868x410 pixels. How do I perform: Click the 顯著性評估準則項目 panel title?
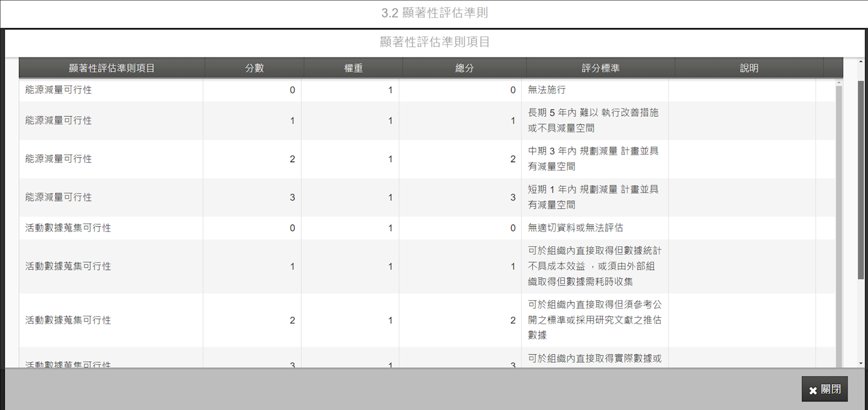click(x=435, y=42)
